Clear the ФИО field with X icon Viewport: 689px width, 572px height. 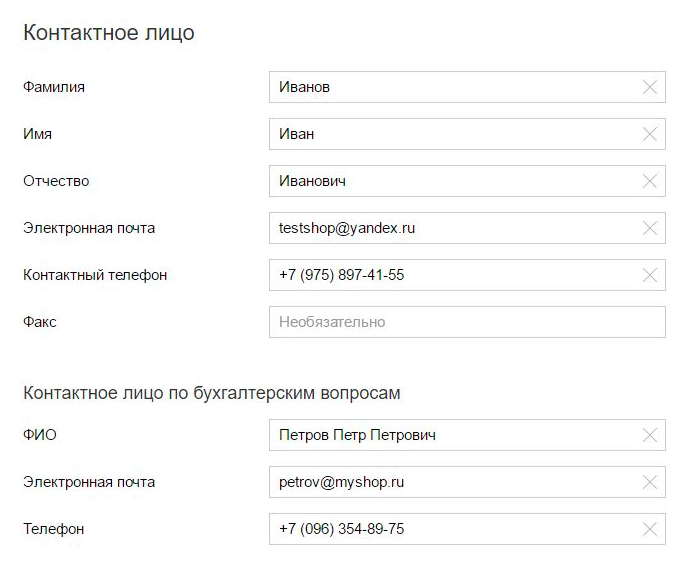click(650, 435)
